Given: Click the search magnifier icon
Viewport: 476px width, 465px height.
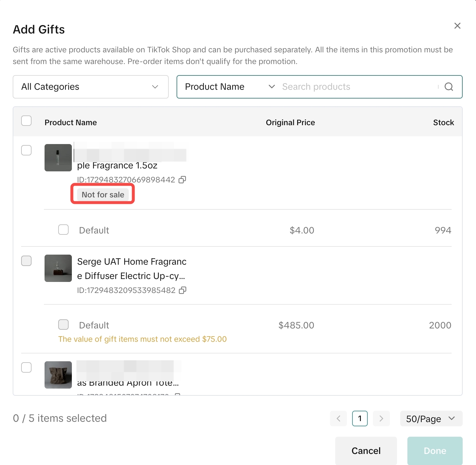Looking at the screenshot, I should pos(449,87).
